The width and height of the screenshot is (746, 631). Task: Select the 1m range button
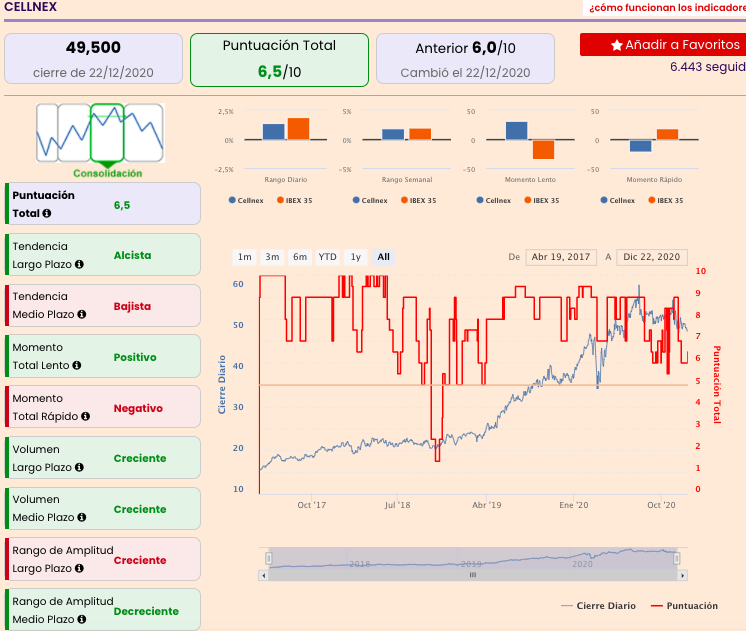pyautogui.click(x=245, y=257)
